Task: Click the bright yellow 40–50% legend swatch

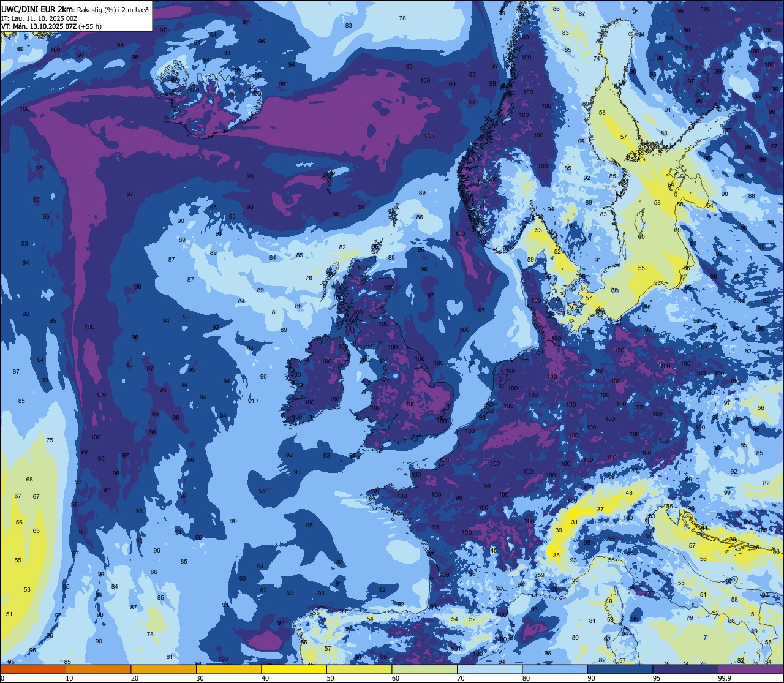Action: [x=294, y=669]
